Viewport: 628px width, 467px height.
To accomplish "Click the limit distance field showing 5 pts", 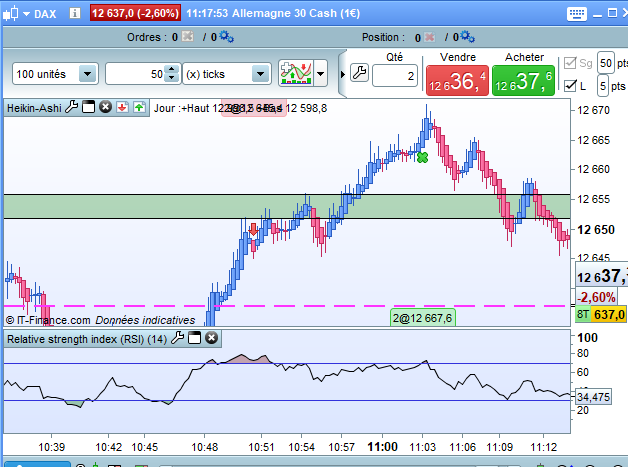I will [603, 86].
